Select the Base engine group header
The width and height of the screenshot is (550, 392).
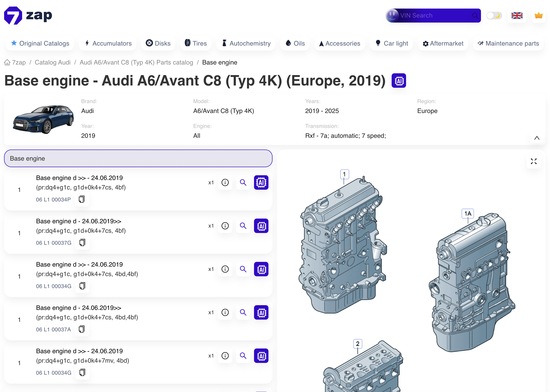point(138,158)
